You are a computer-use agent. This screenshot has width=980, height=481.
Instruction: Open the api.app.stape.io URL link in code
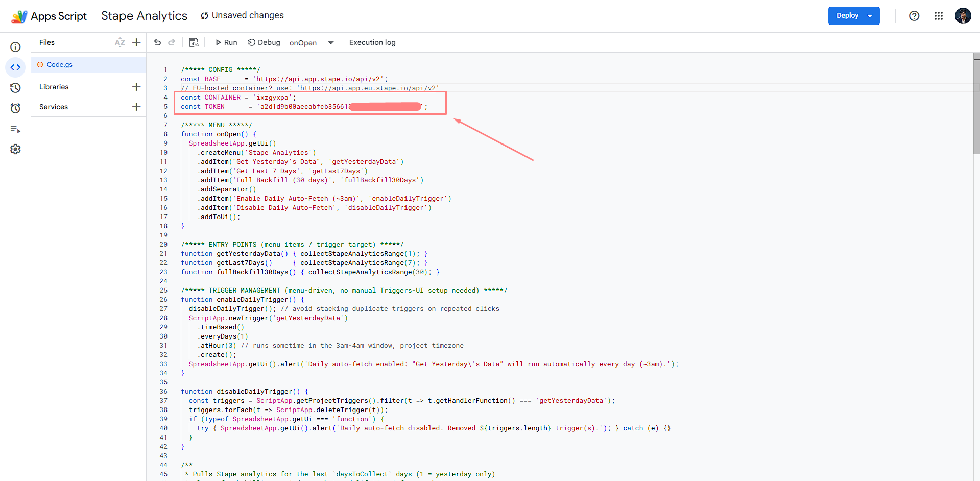coord(318,79)
